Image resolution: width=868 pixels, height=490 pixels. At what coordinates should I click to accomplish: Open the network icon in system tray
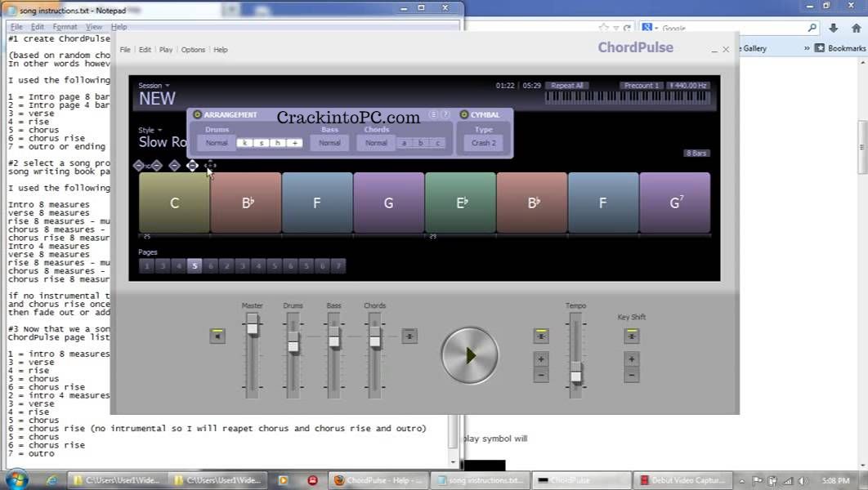tap(788, 481)
